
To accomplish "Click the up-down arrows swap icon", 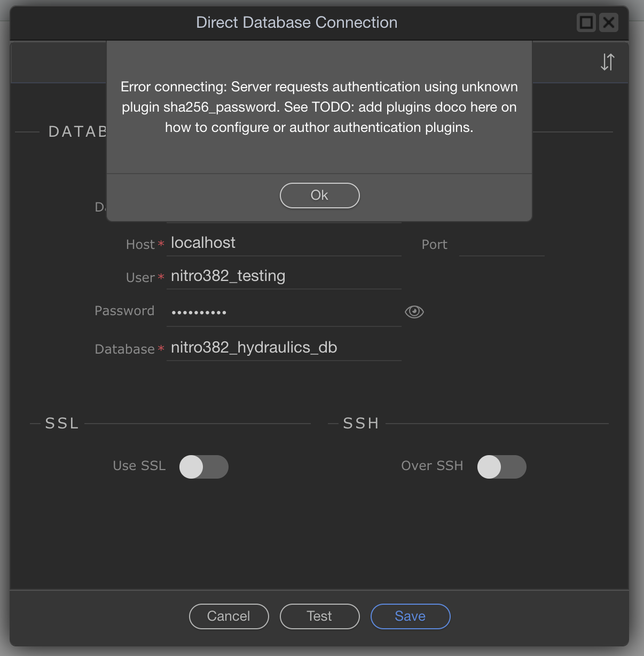I will point(607,62).
